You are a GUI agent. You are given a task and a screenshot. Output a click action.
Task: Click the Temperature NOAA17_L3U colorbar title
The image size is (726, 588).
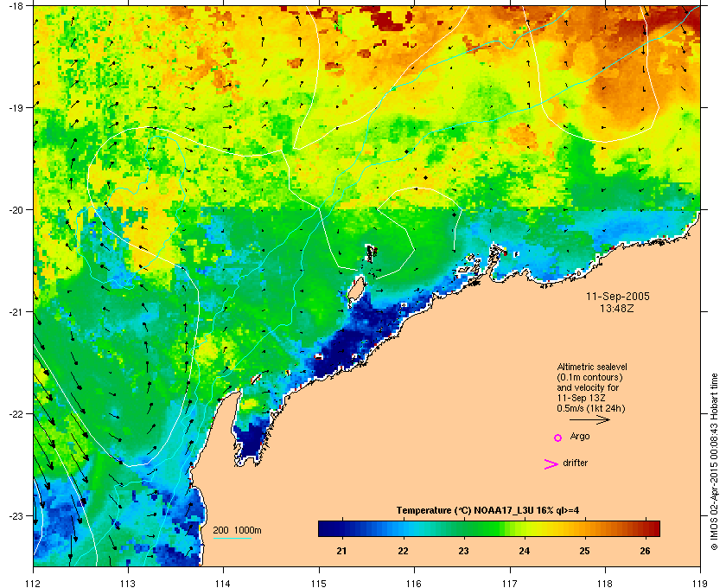(487, 511)
